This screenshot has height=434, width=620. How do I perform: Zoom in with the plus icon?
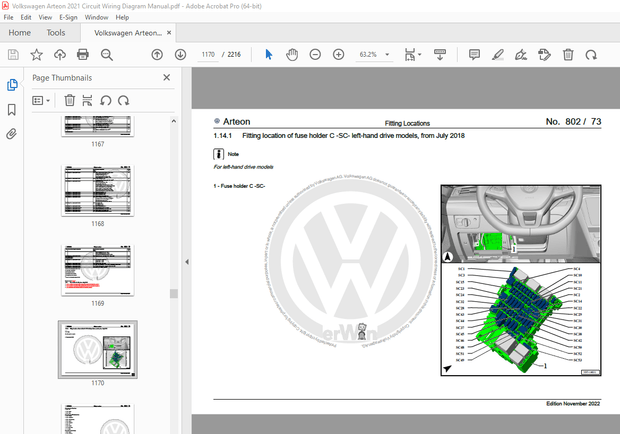338,55
